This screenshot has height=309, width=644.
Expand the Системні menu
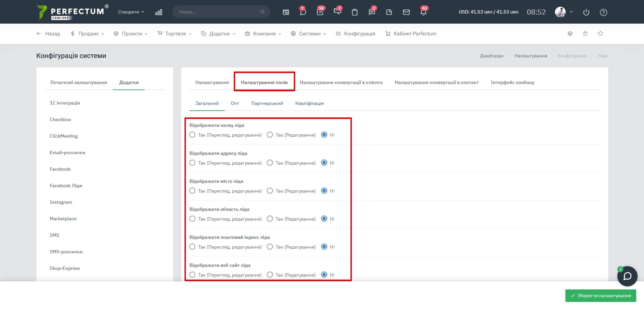[x=308, y=34]
